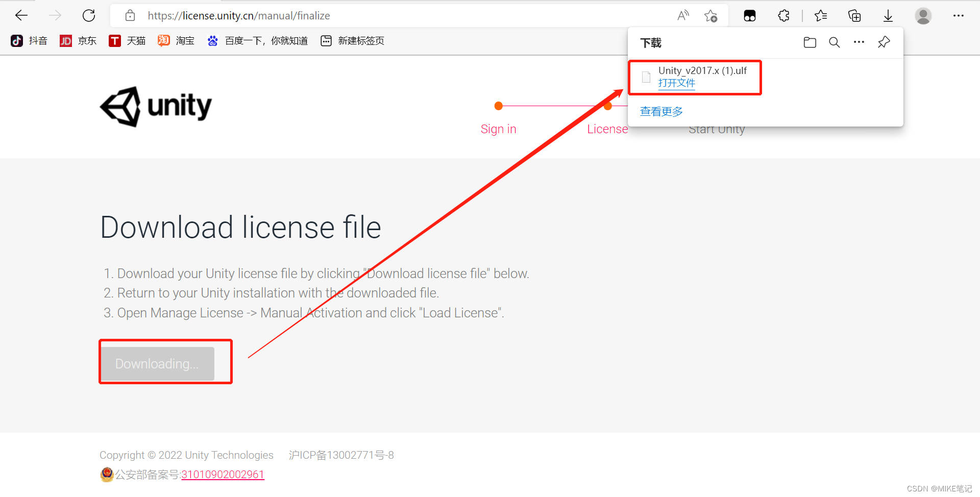Open the 天猫 bookmark
The image size is (980, 497).
127,41
